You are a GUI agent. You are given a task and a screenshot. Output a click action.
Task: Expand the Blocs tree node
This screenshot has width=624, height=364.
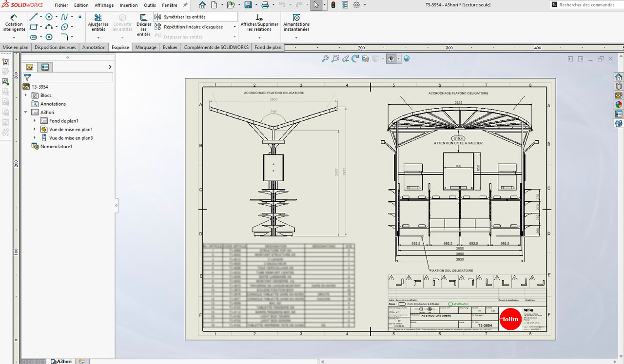[x=25, y=96]
